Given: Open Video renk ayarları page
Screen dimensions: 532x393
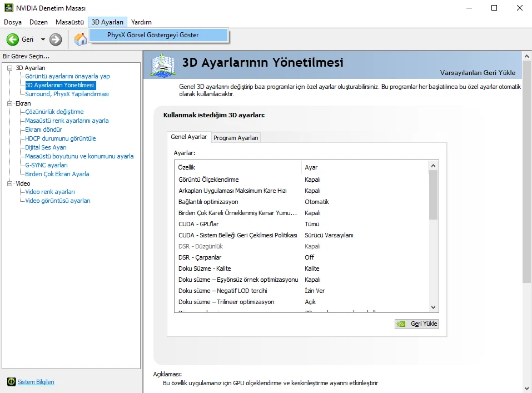Looking at the screenshot, I should (50, 192).
